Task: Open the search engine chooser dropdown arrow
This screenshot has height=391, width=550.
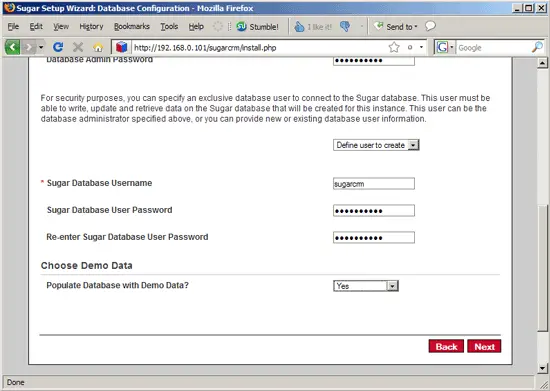Action: [452, 47]
